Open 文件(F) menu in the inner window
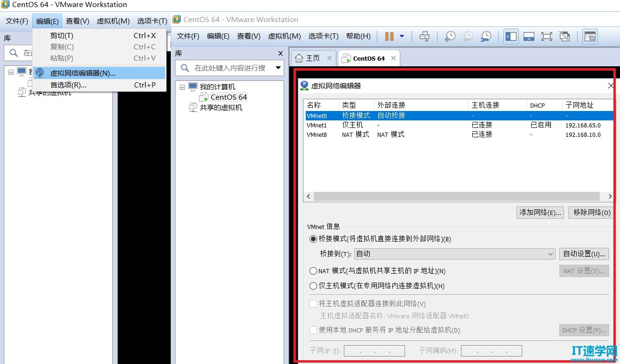Image resolution: width=620 pixels, height=364 pixels. click(x=188, y=36)
